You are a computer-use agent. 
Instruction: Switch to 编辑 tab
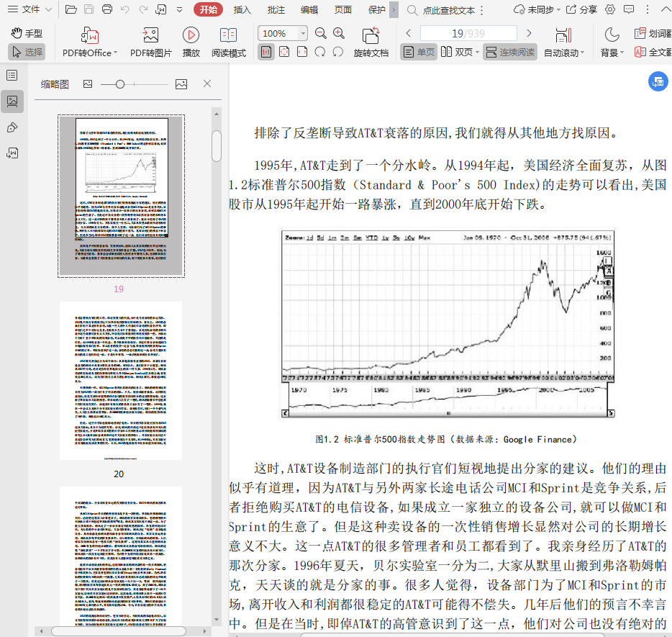pos(309,9)
